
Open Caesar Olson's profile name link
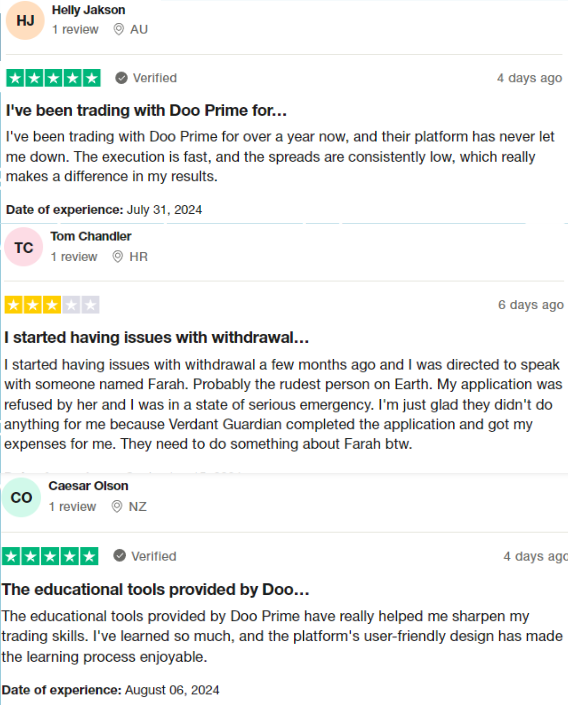[89, 486]
